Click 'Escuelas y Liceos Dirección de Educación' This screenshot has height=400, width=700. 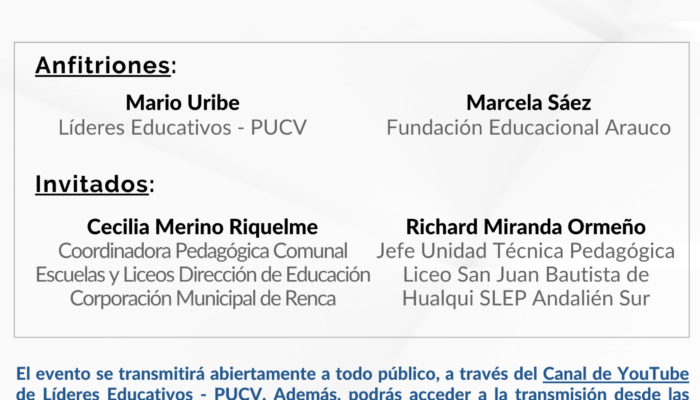203,275
